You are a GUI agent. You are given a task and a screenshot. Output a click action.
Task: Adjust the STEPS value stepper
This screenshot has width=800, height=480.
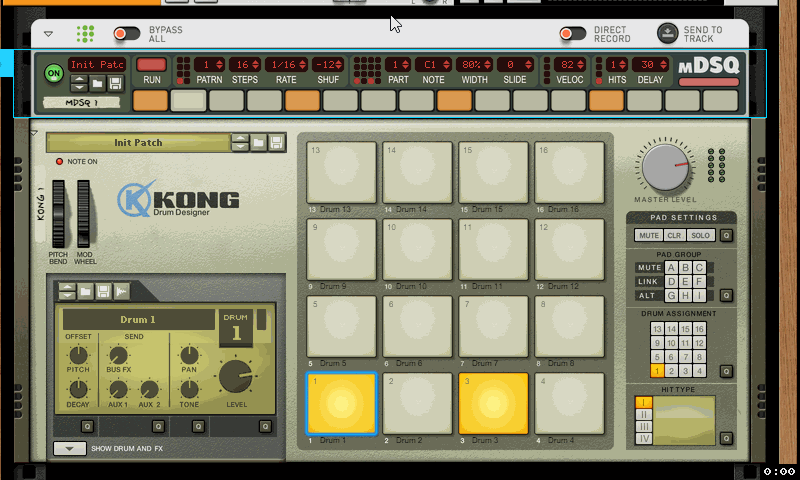(x=255, y=65)
